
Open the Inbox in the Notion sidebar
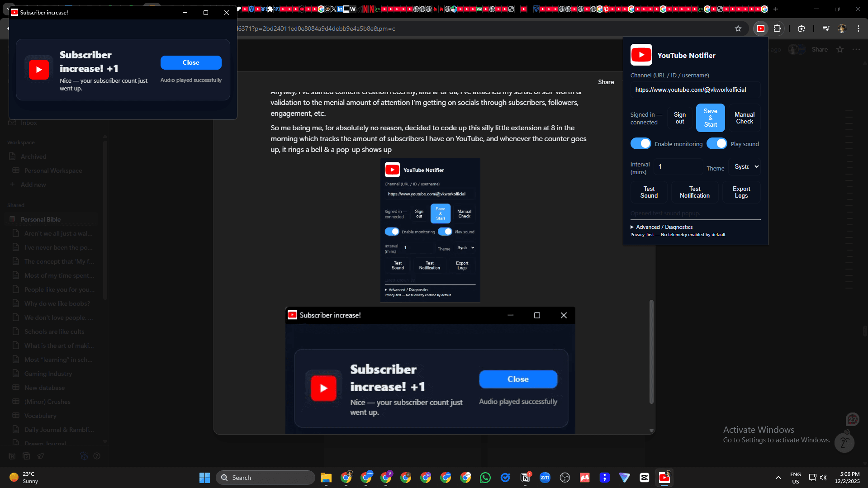[x=29, y=123]
